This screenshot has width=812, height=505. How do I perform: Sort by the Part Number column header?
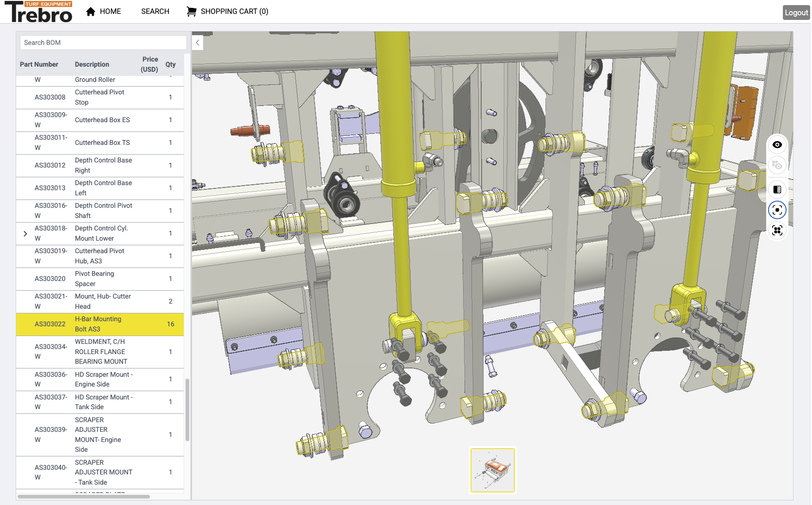[x=39, y=64]
